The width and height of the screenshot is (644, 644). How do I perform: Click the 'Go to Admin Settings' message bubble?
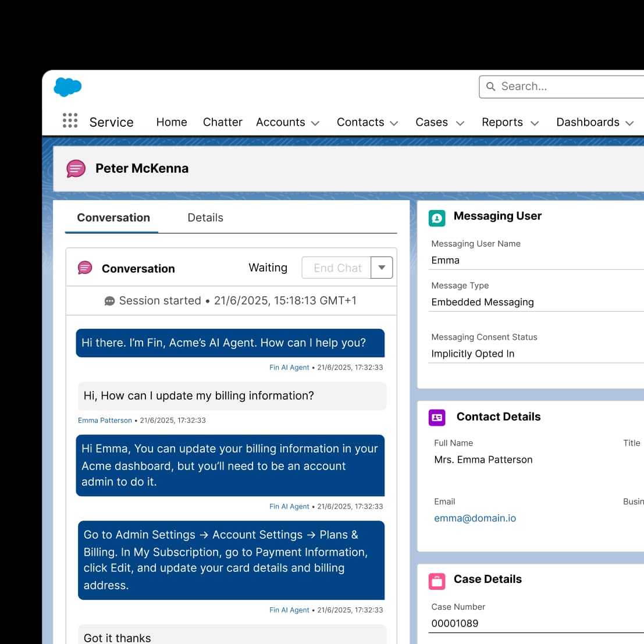click(x=231, y=560)
